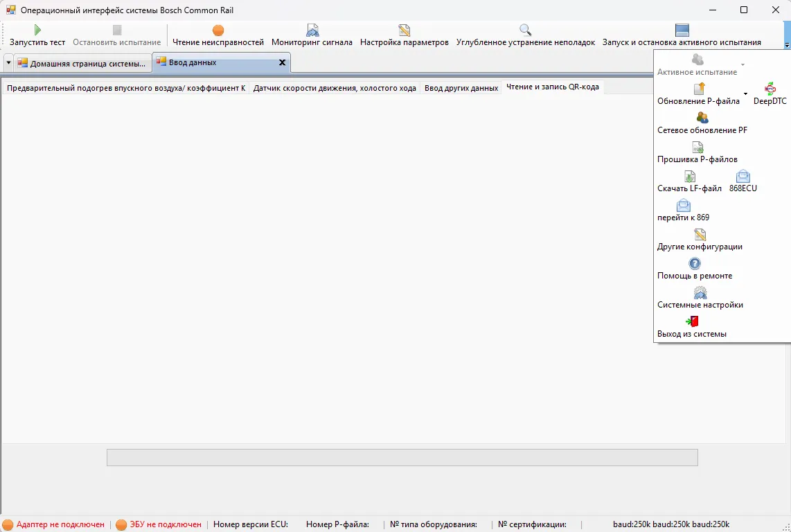
Task: Open Помощь в ремонте question mark icon
Action: [695, 263]
